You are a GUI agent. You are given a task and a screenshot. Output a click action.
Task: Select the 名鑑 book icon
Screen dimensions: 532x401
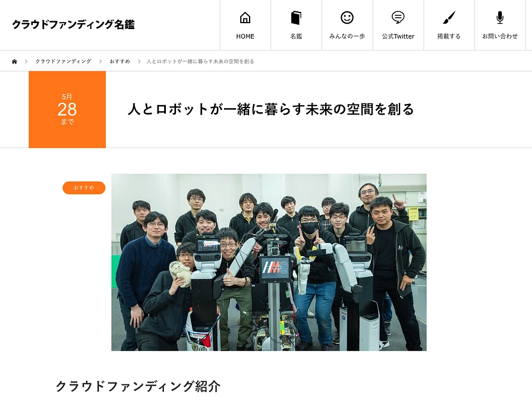click(295, 17)
